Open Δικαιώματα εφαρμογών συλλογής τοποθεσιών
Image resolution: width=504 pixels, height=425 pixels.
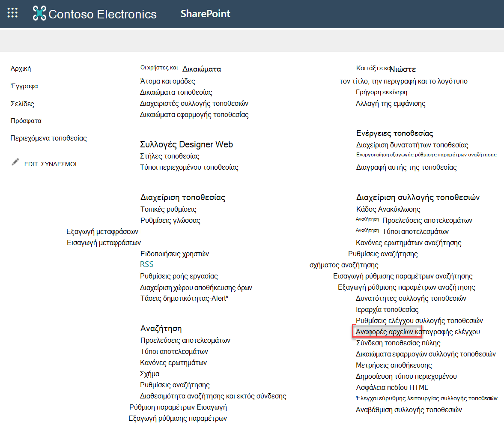(426, 354)
